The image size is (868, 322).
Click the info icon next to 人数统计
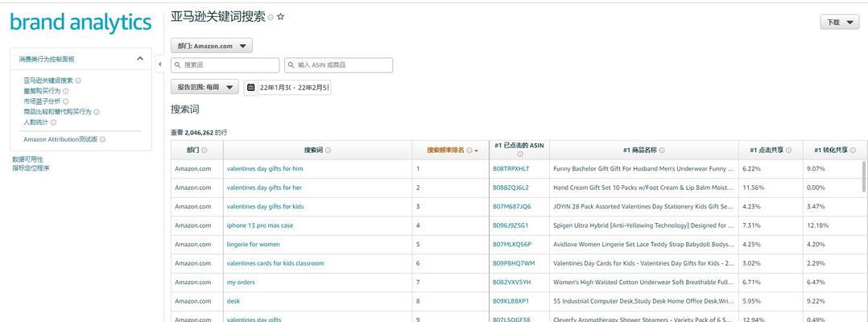click(x=54, y=122)
